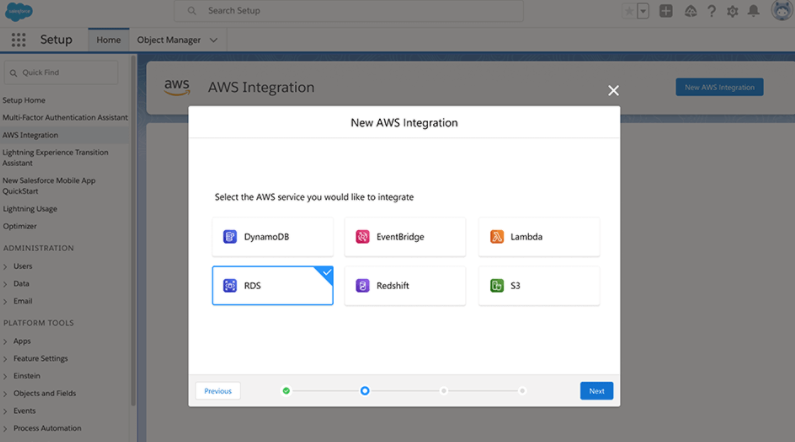Select the Lambda service card
The width and height of the screenshot is (795, 442).
tap(539, 237)
